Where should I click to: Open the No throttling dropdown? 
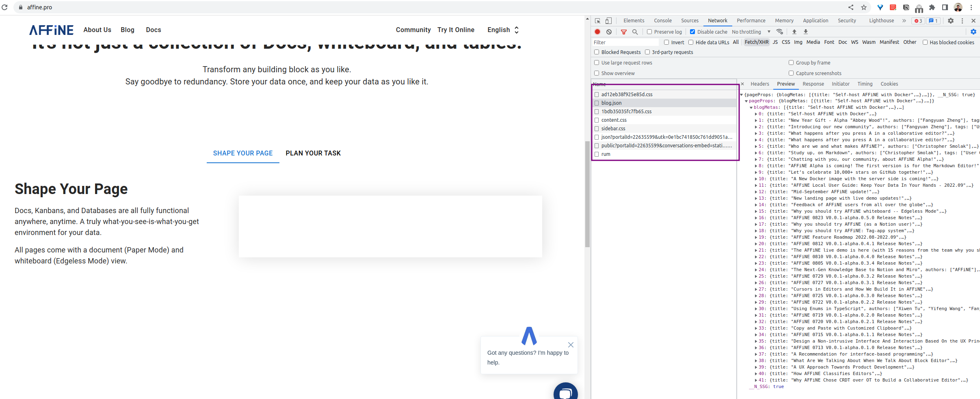click(751, 32)
